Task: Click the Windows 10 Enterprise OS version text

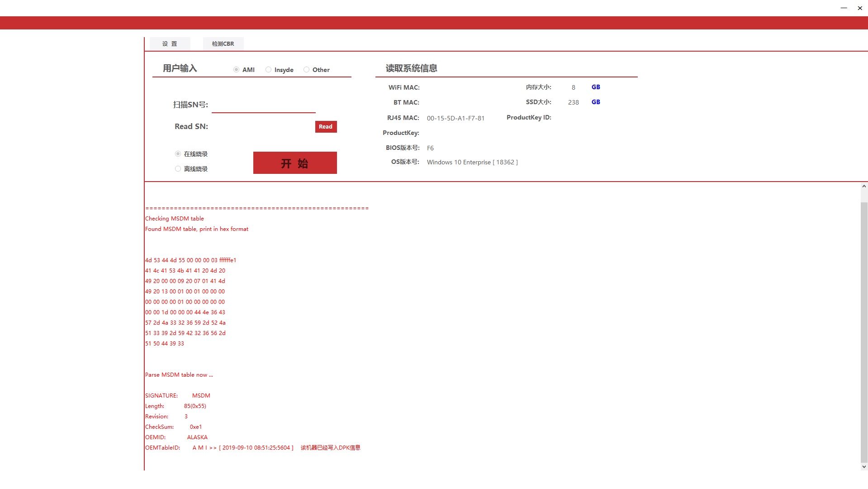Action: coord(472,162)
